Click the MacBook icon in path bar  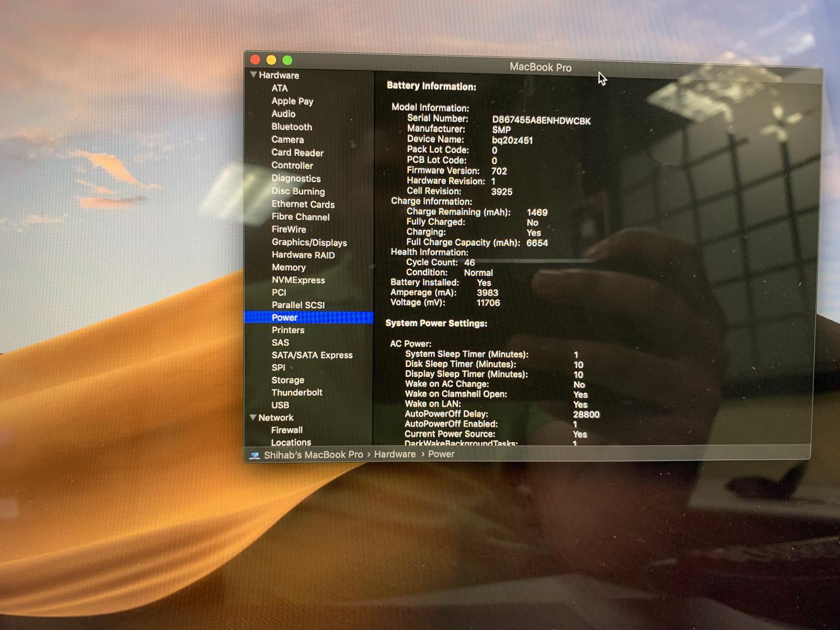[x=255, y=455]
